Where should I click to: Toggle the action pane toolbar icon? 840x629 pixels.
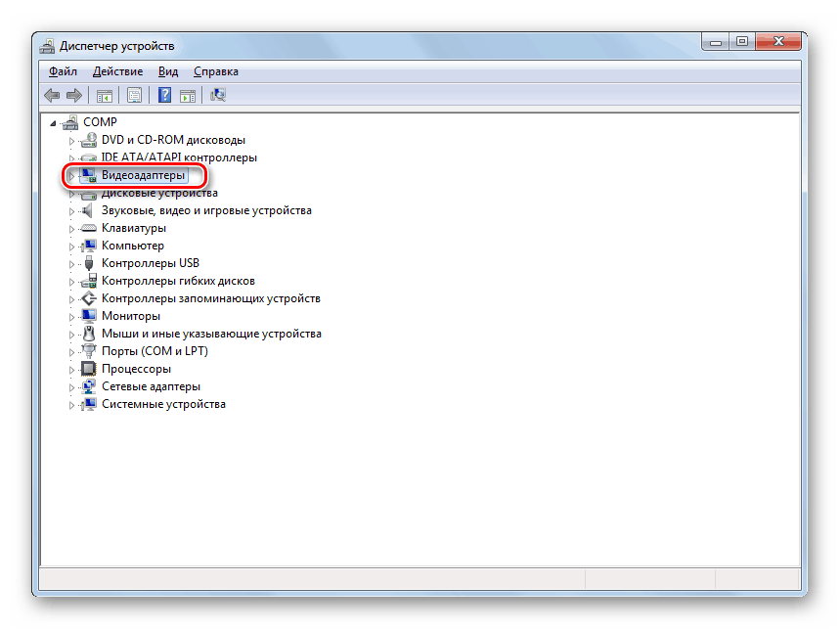point(188,96)
